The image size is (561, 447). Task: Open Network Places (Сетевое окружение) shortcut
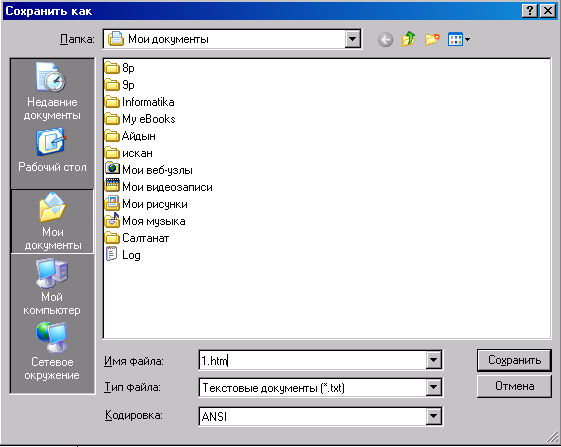pos(52,351)
